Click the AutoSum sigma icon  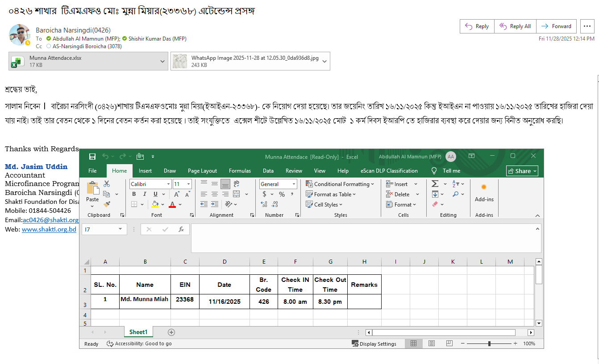tap(435, 184)
